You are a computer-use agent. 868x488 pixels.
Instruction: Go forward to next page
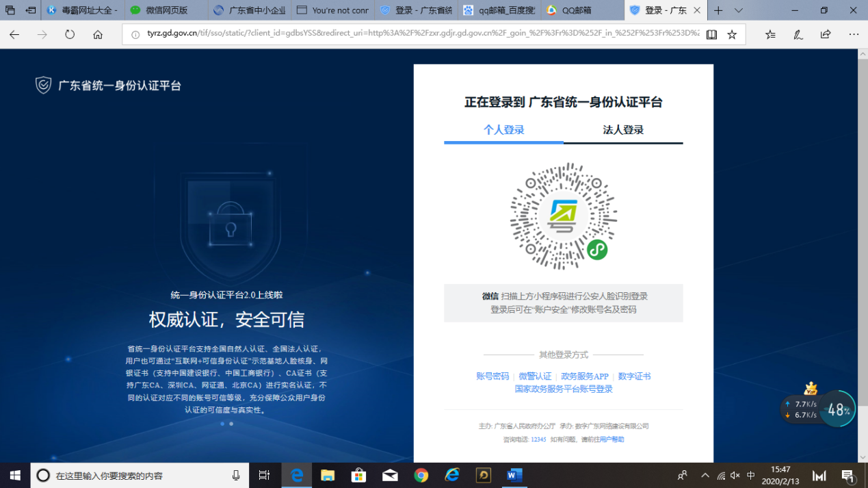42,35
